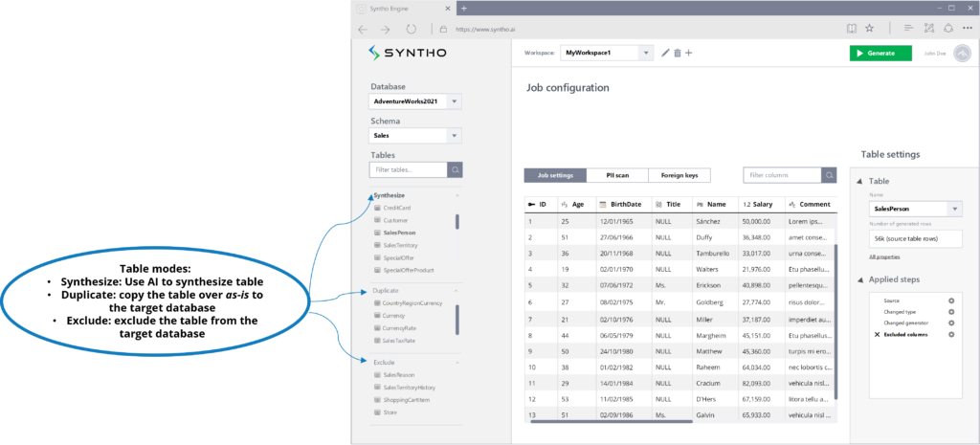Viewport: 980px width, 445px height.
Task: Open gear settings for Excluded columns step
Action: 951,334
